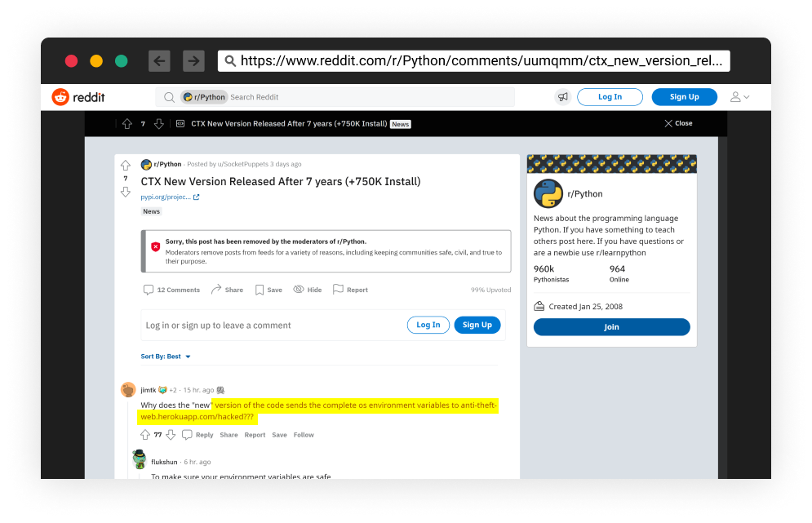Screen dimensions: 812x523
Task: Click the comment box prompt text
Action: pyautogui.click(x=218, y=326)
